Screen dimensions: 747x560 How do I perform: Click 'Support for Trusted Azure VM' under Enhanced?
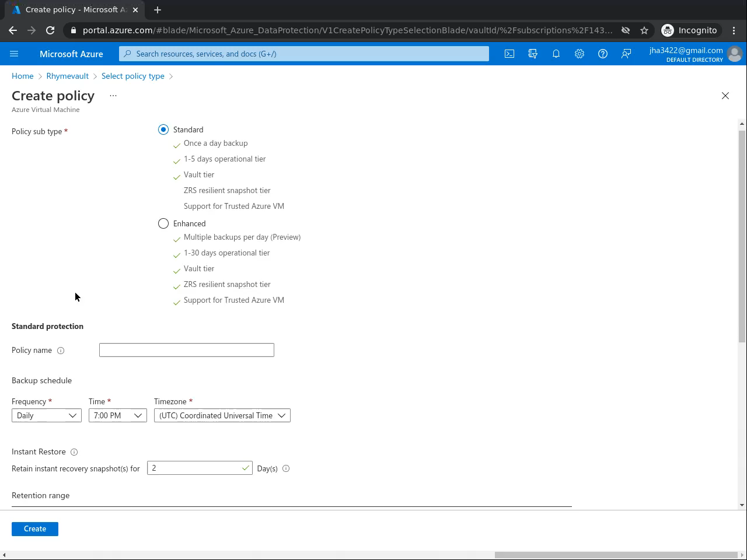[x=234, y=300]
